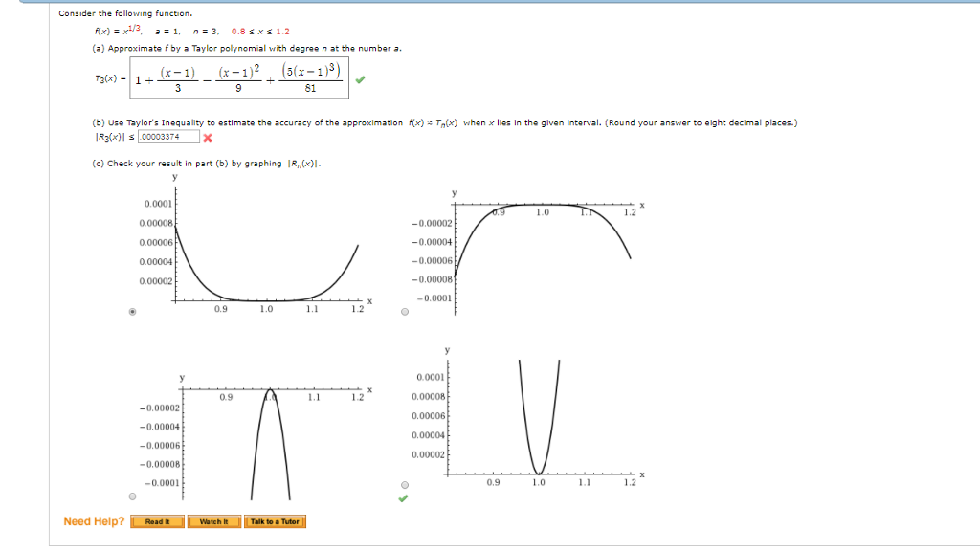Select the top-right graph radio button
This screenshot has width=980, height=551.
coord(405,310)
